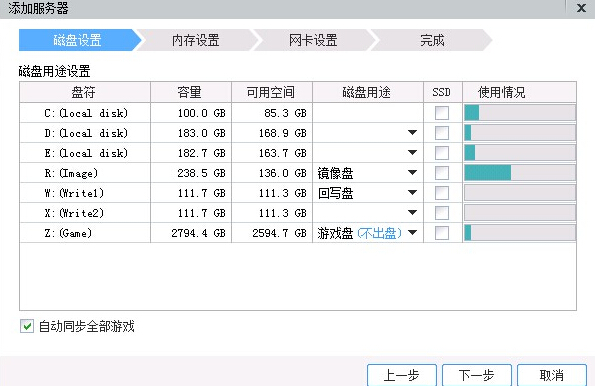Image resolution: width=595 pixels, height=386 pixels.
Task: Go to 内存设置 step tab
Action: coord(196,40)
